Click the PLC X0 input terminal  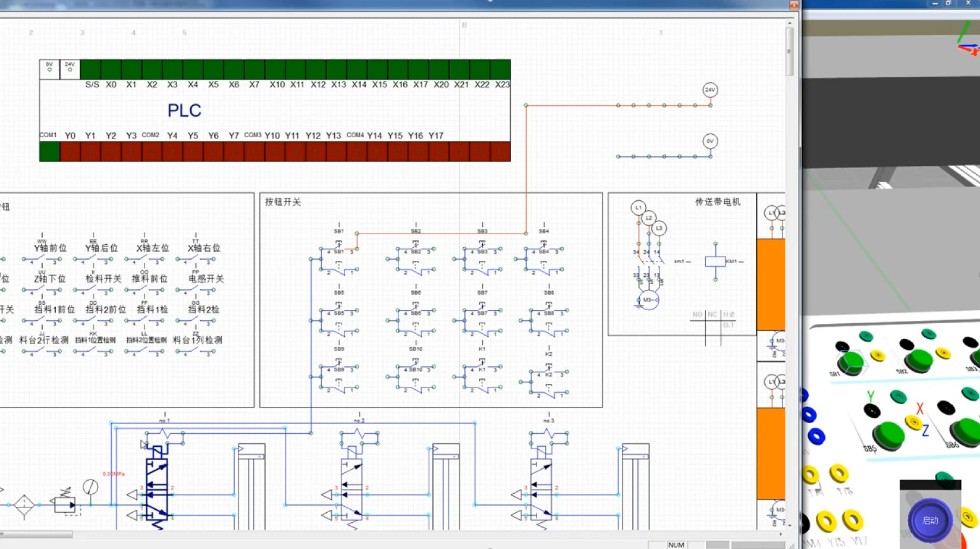pos(111,70)
